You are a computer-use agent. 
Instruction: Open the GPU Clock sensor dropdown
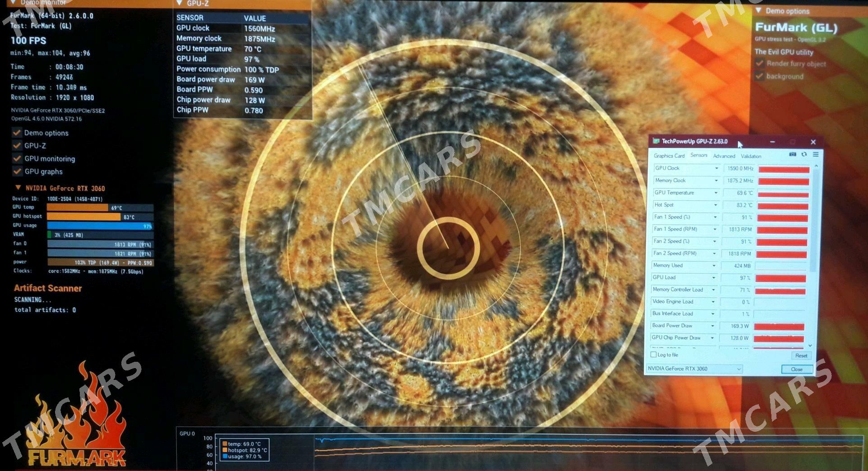pos(716,168)
